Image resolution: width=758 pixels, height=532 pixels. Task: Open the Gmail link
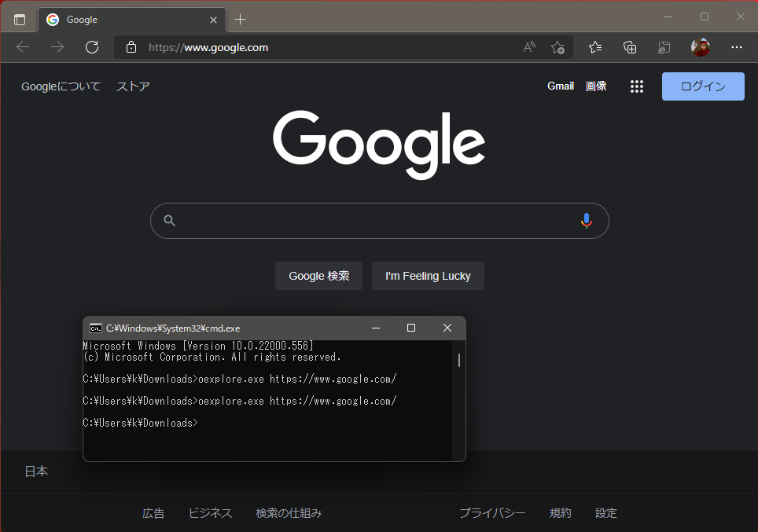(561, 86)
